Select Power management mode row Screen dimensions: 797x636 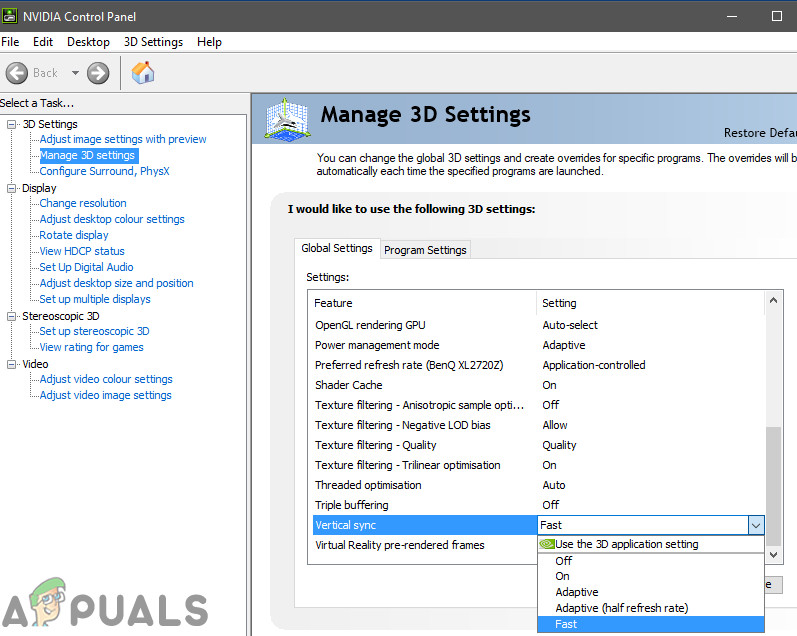tap(539, 345)
